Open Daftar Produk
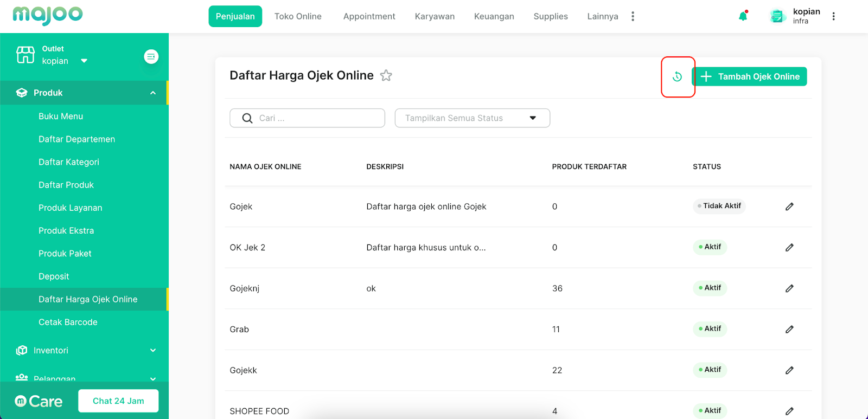 [66, 185]
